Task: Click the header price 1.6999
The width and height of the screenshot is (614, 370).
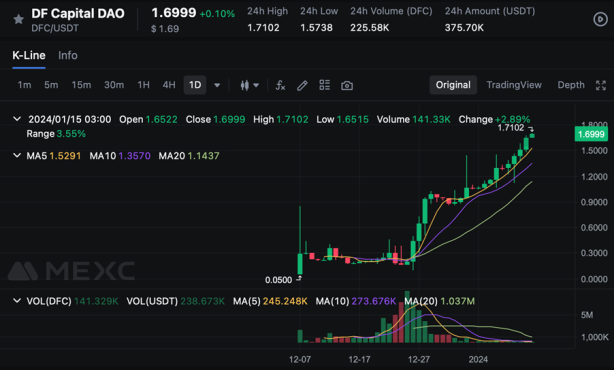Action: [x=173, y=13]
